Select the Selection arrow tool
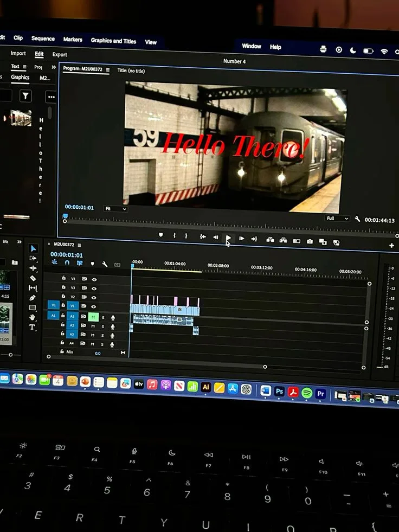Image resolution: width=399 pixels, height=532 pixels. click(x=33, y=248)
